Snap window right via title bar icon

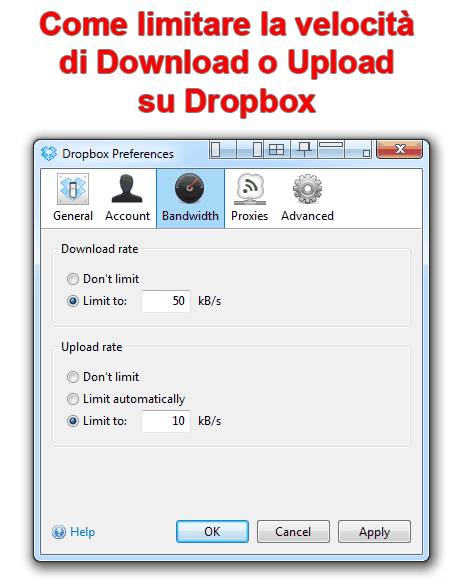tap(250, 150)
